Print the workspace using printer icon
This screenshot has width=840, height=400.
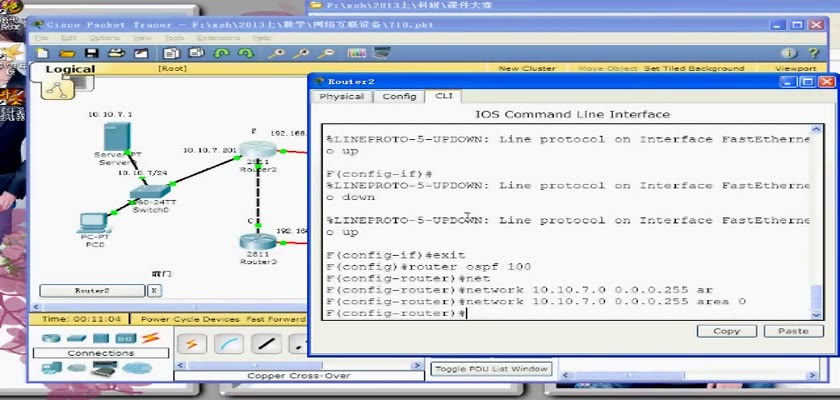[x=116, y=53]
